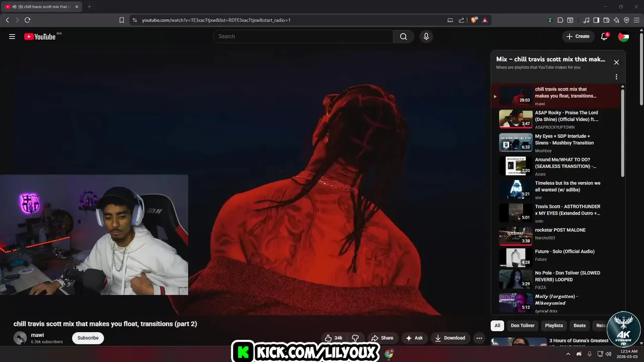Open the Create menu button
This screenshot has width=644, height=362.
(578, 36)
